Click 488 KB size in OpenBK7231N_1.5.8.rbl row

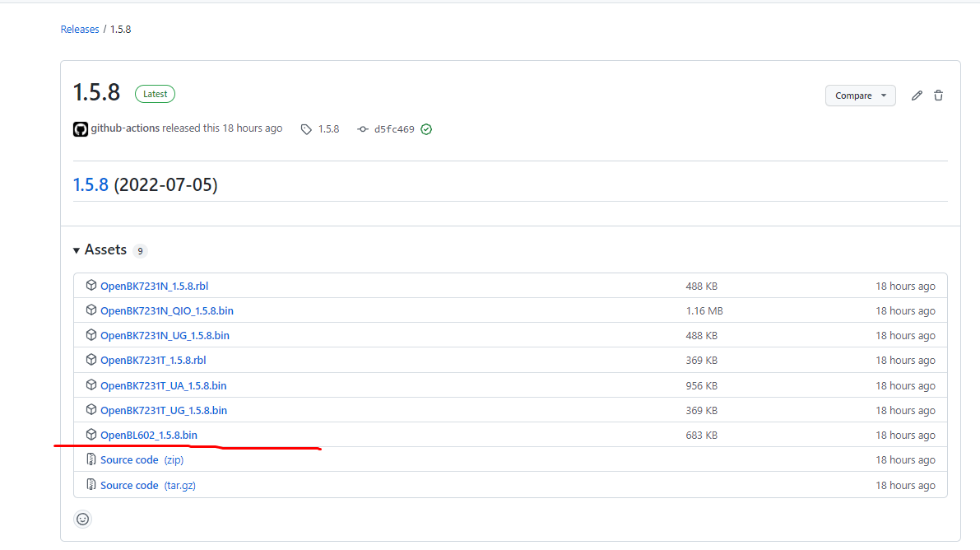pos(701,286)
